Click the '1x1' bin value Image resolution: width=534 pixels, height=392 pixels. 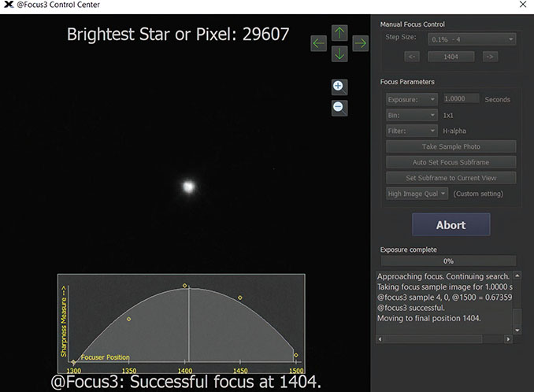click(448, 116)
